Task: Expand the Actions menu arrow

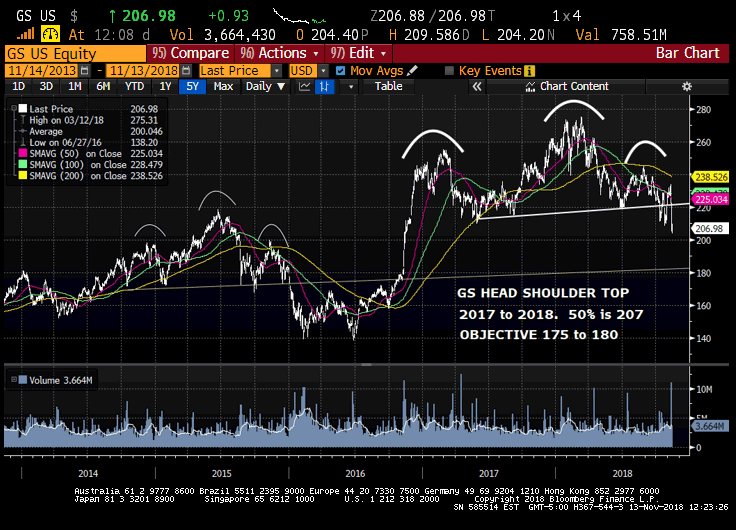Action: tap(315, 54)
